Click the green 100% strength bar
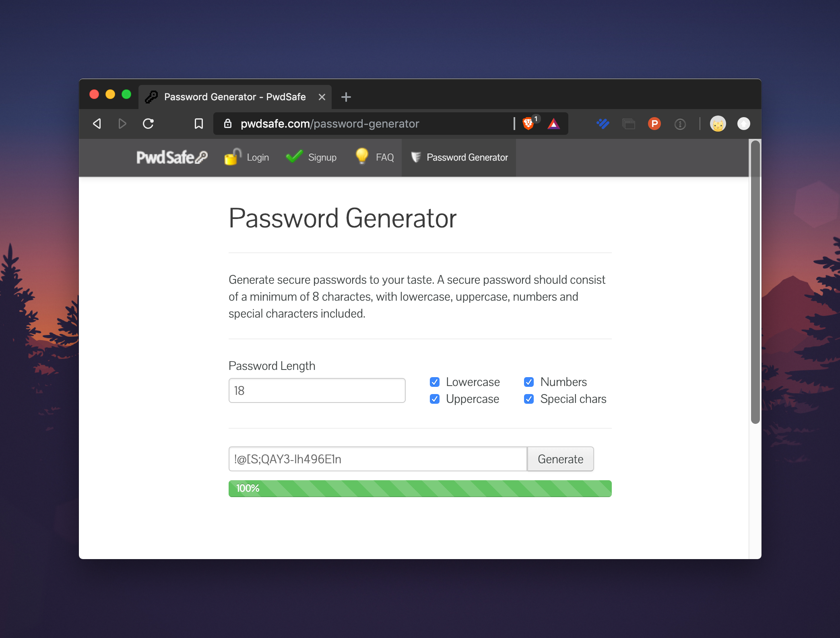This screenshot has height=638, width=840. coord(420,489)
